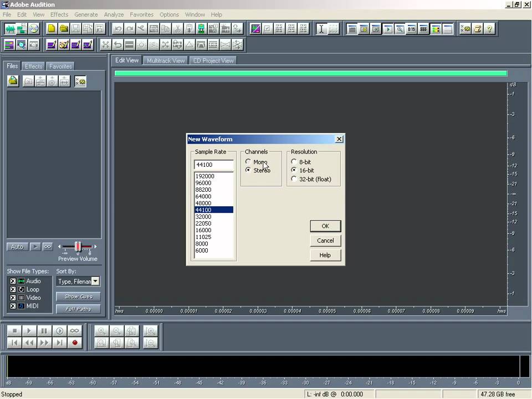532x399 pixels.
Task: Click the Fast Forward transport button
Action: [44, 342]
